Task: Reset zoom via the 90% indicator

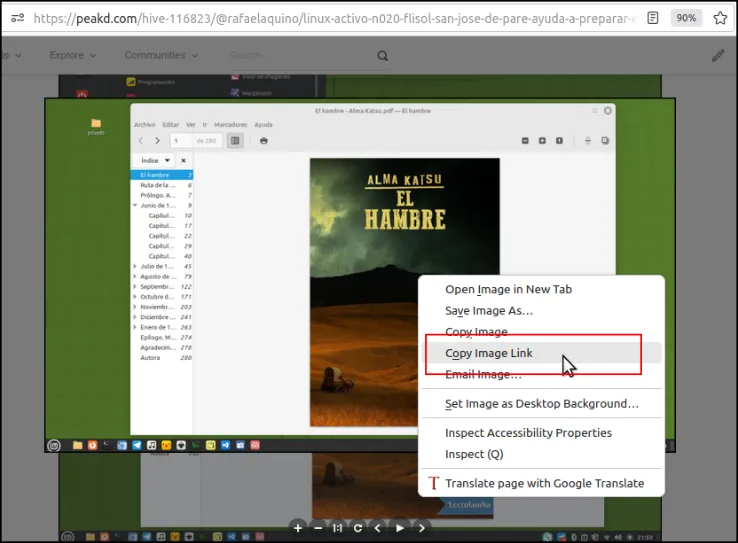Action: [x=686, y=18]
